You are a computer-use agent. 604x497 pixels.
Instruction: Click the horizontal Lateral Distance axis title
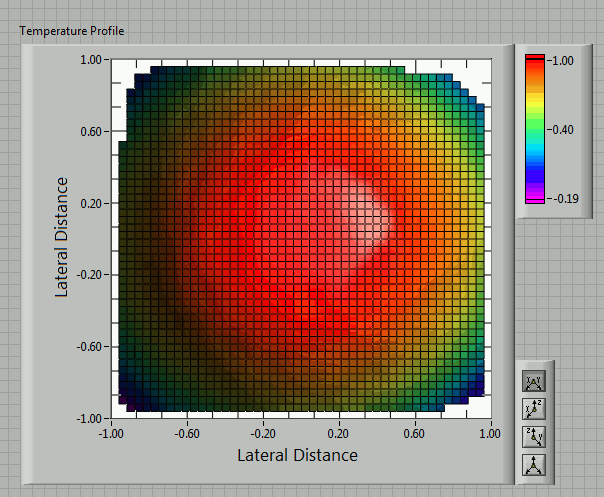click(x=297, y=455)
